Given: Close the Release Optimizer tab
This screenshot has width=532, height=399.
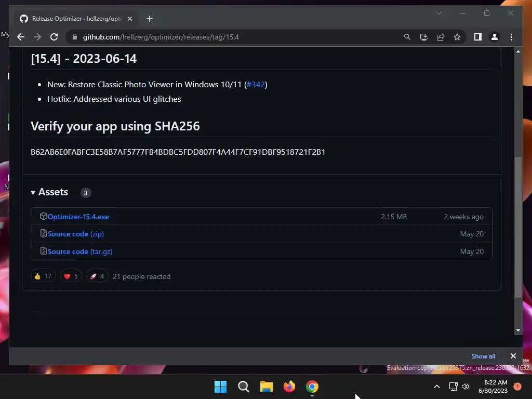Looking at the screenshot, I should [x=129, y=19].
